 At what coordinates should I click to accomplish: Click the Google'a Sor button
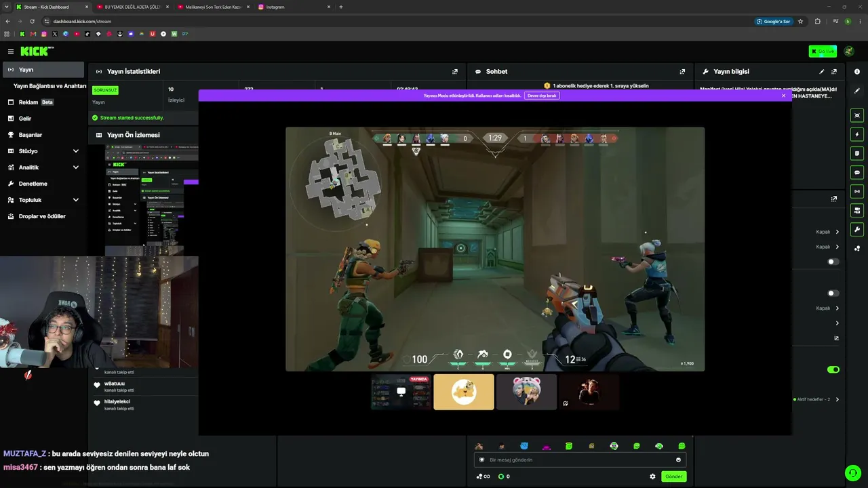pos(773,21)
